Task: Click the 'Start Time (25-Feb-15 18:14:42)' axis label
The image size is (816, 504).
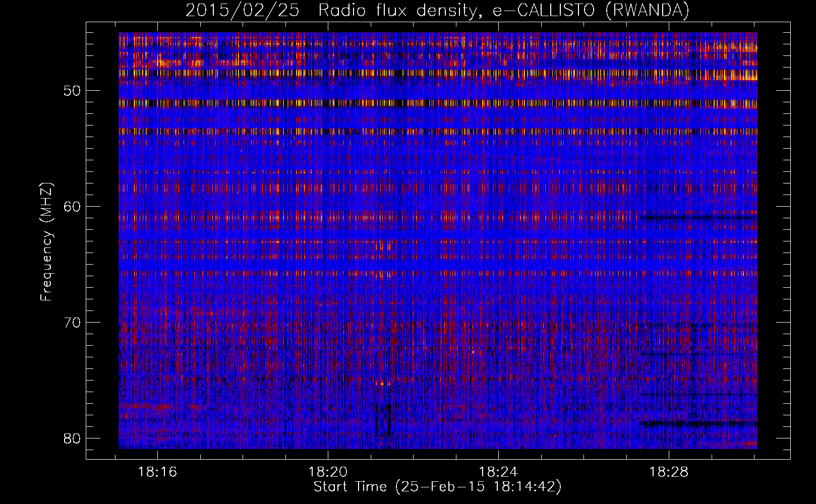Action: [437, 487]
